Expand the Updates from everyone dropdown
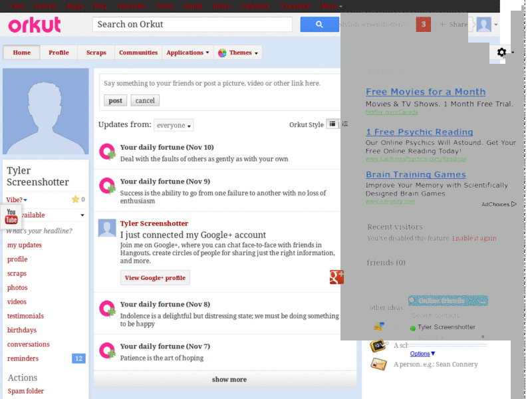This screenshot has height=399, width=532. (174, 125)
